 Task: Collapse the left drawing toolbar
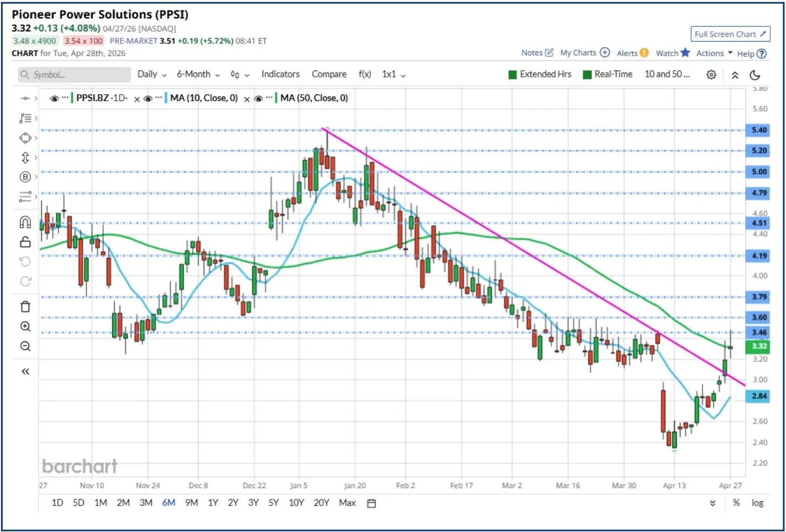(25, 371)
